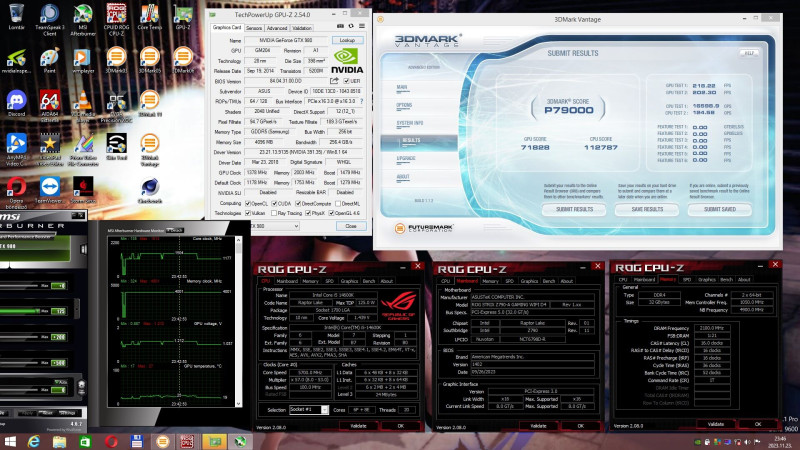
Task: Click Afterburner hardware monitor scrollbar down arrow
Action: (x=238, y=404)
